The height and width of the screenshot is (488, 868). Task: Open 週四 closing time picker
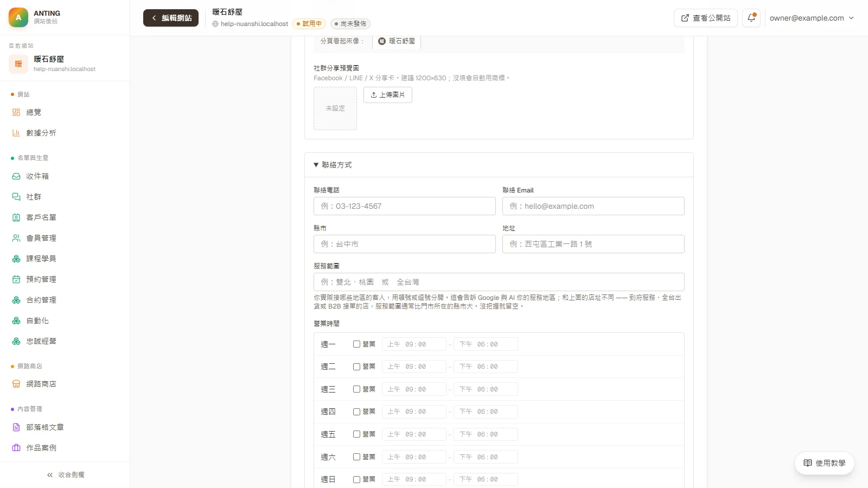tap(486, 412)
